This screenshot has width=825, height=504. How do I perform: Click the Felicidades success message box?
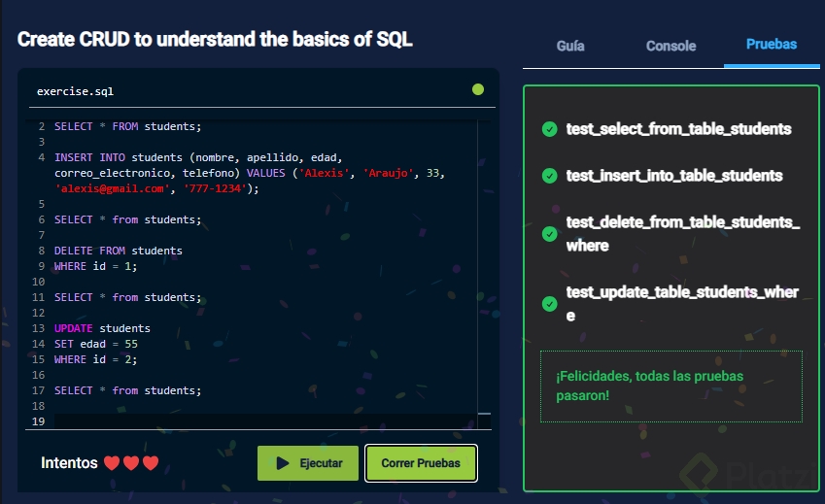670,386
